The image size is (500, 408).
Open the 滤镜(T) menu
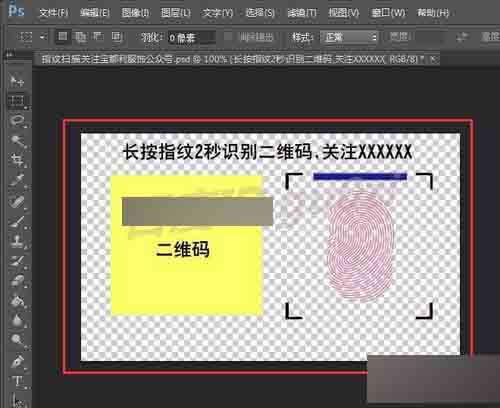302,13
